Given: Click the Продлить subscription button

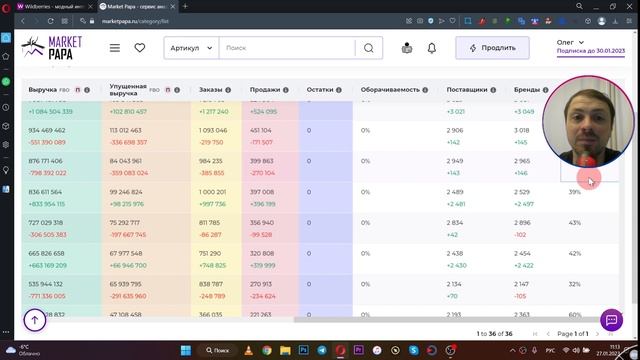Looking at the screenshot, I should pyautogui.click(x=492, y=48).
